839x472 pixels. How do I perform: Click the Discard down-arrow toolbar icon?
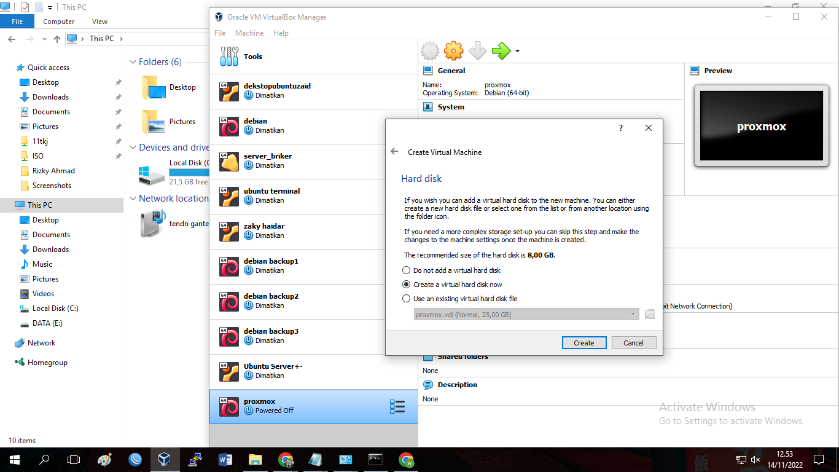[x=477, y=51]
